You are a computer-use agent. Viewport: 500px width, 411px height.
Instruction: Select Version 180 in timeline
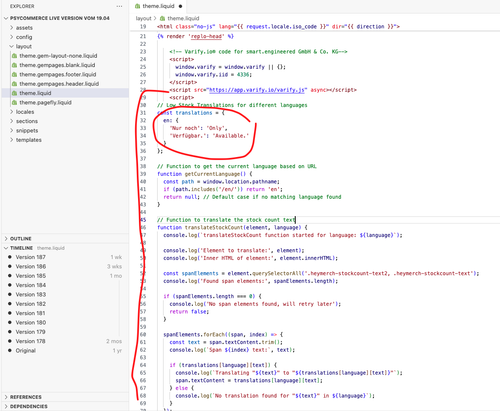point(31,322)
